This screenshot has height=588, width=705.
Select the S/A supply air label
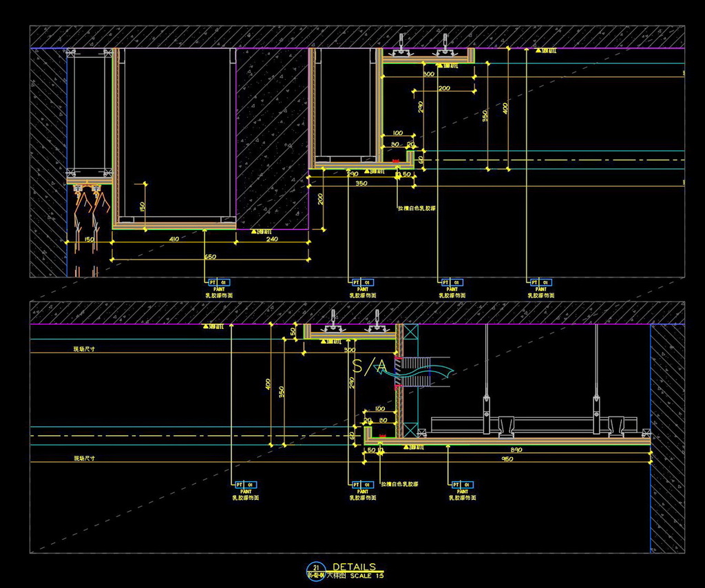(x=369, y=366)
